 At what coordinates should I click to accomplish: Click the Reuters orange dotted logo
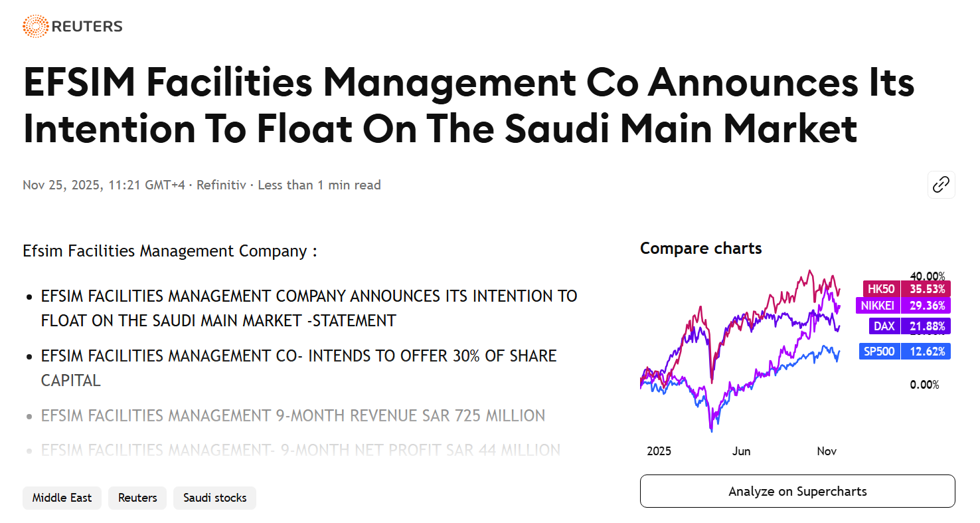(x=35, y=26)
